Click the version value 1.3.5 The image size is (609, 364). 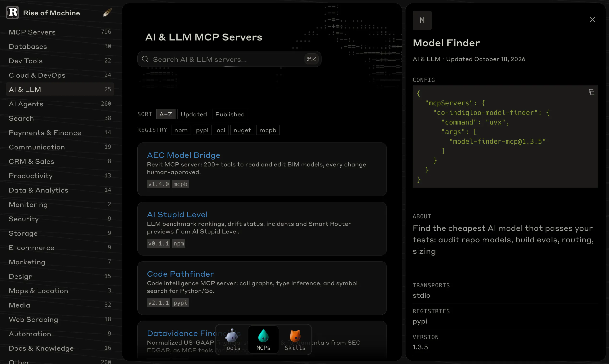coord(420,347)
